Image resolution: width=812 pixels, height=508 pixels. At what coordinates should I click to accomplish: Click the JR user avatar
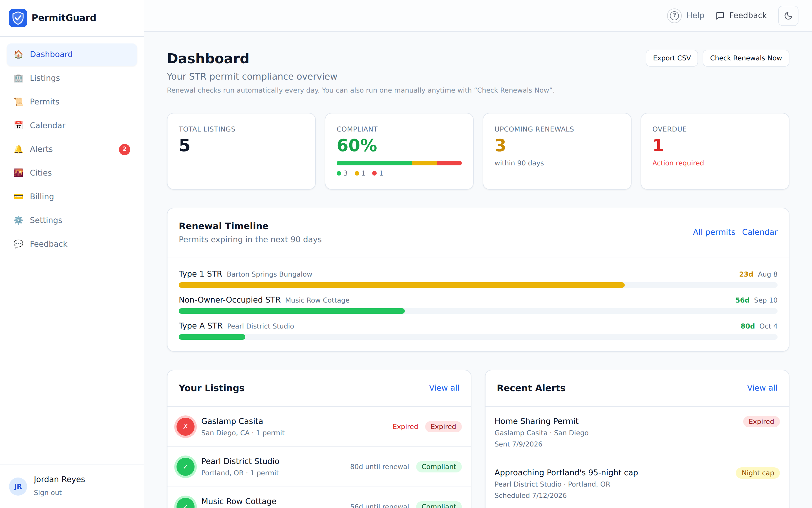coord(18,487)
